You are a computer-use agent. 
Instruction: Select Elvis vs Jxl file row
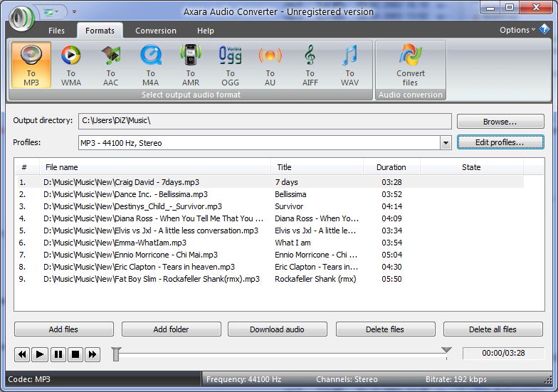coord(270,231)
